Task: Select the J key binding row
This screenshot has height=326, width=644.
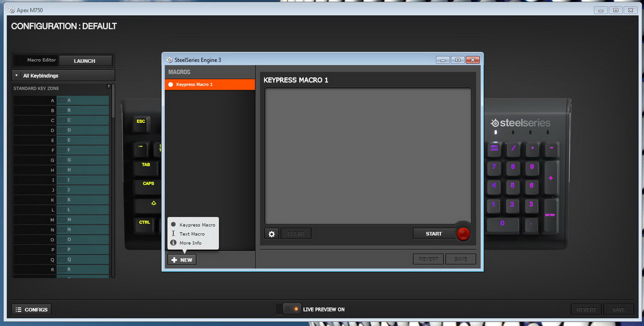Action: (61, 190)
